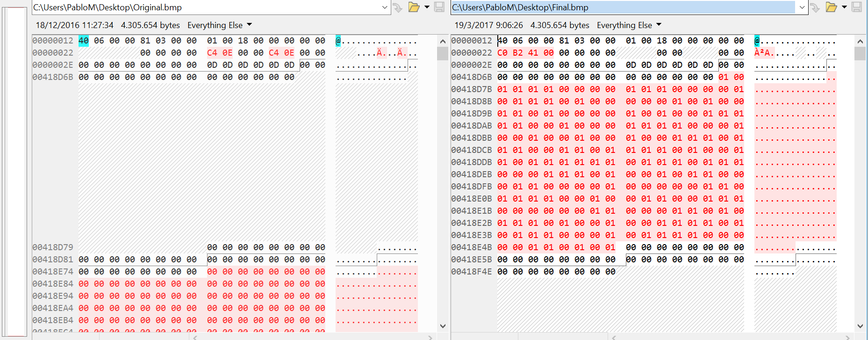Click the save icon for Original.bmp
The width and height of the screenshot is (868, 340).
(x=439, y=7)
